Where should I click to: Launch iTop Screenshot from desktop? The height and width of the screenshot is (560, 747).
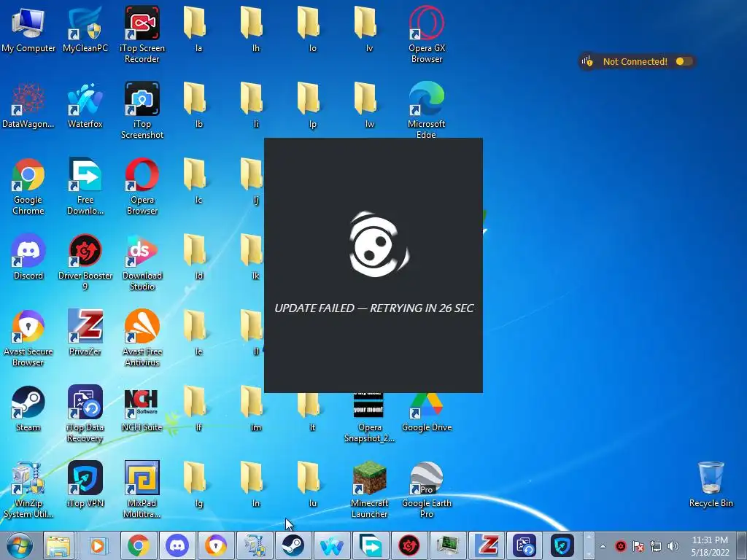[x=142, y=109]
